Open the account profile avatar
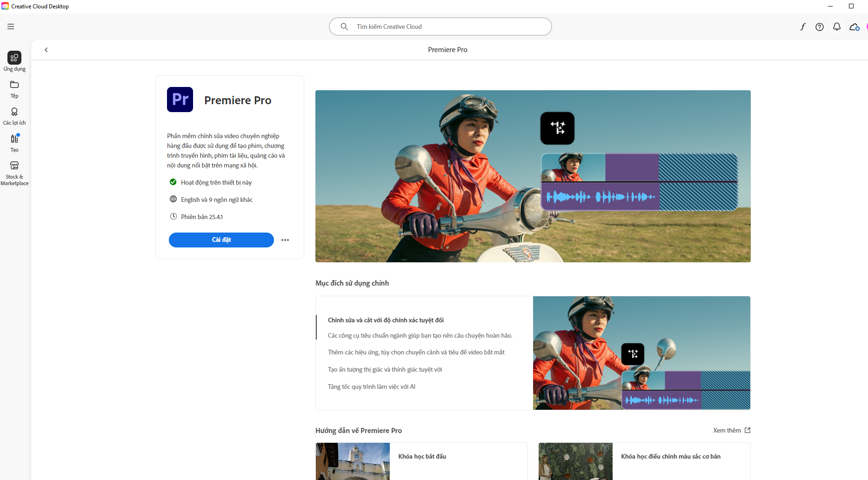The height and width of the screenshot is (480, 868). point(867,27)
